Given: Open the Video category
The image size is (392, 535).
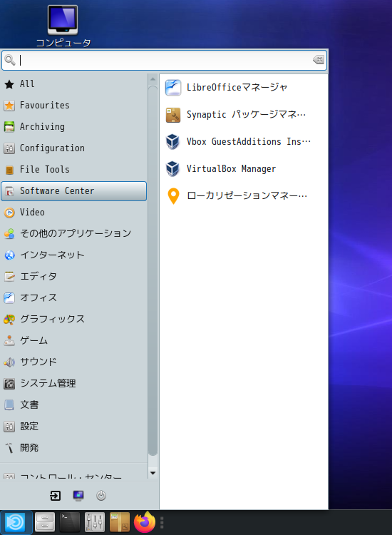Looking at the screenshot, I should (73, 213).
